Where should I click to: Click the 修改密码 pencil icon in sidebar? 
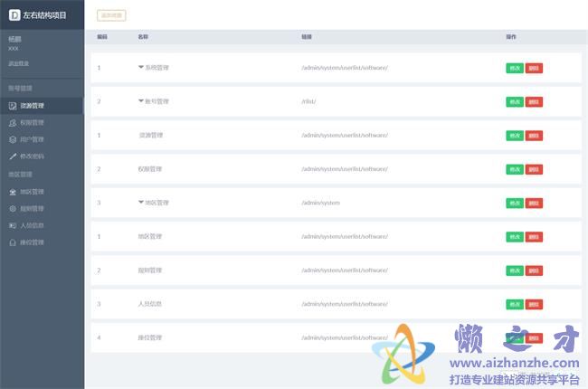point(13,157)
